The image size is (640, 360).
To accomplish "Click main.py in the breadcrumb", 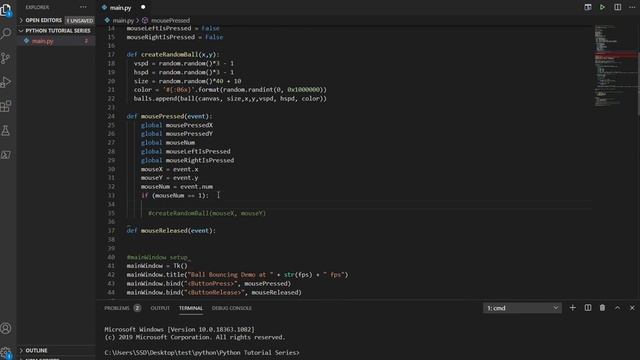I will (123, 20).
